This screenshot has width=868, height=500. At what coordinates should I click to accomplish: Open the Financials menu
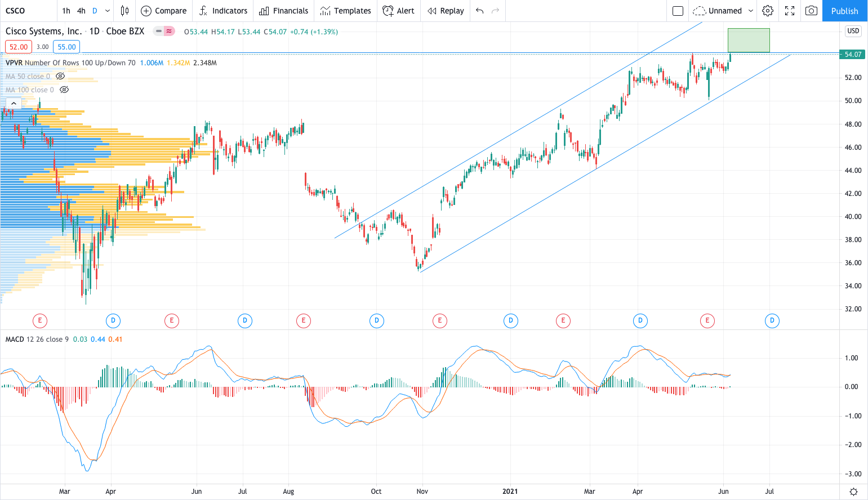(284, 11)
